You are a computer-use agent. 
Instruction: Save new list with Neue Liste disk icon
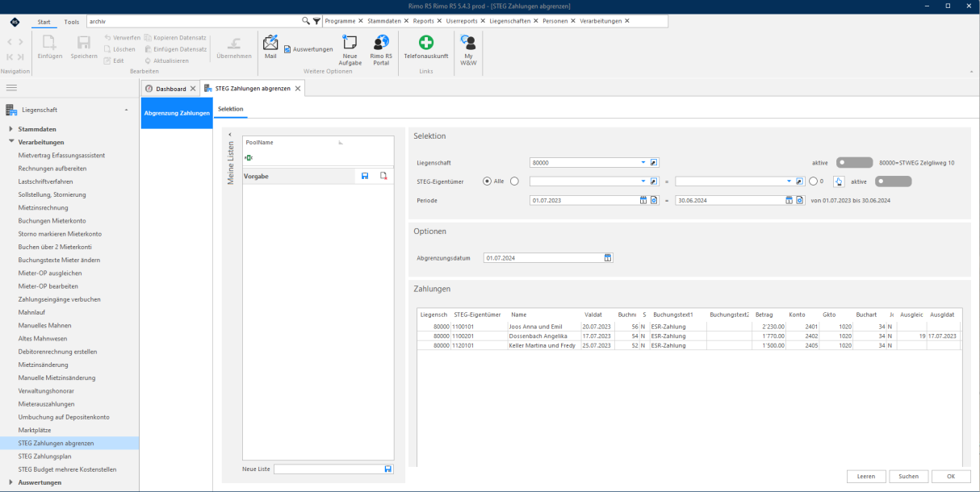coord(388,469)
